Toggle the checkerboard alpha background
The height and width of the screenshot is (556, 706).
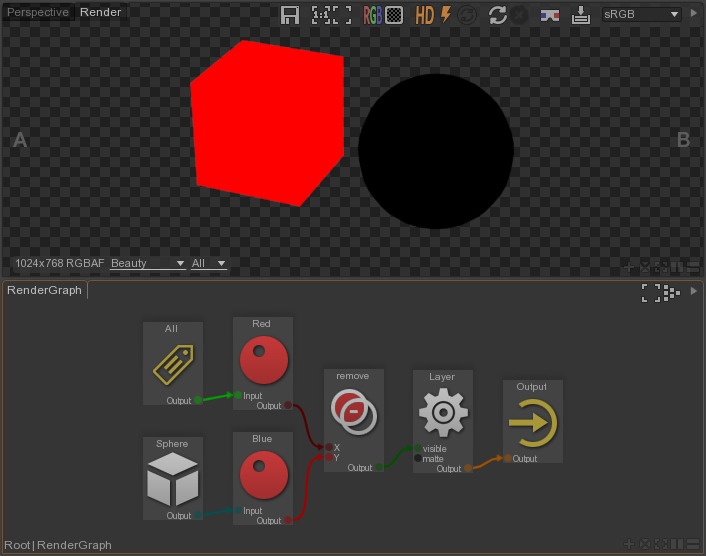(395, 15)
